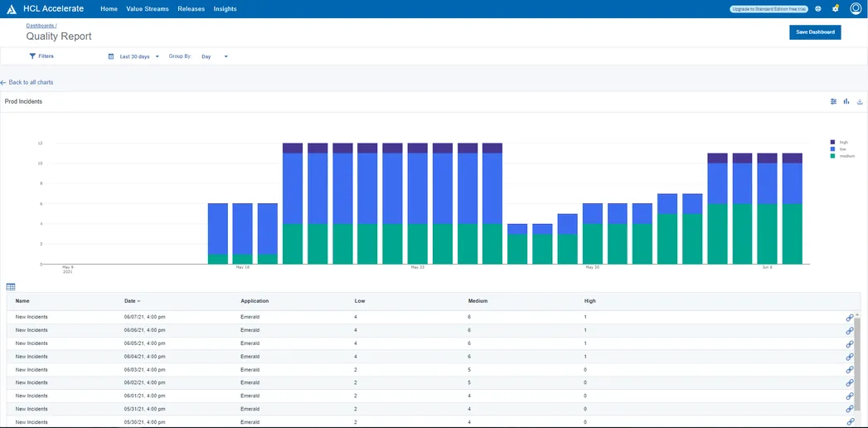The height and width of the screenshot is (428, 868).
Task: Click the green medium legend swatch
Action: click(832, 156)
